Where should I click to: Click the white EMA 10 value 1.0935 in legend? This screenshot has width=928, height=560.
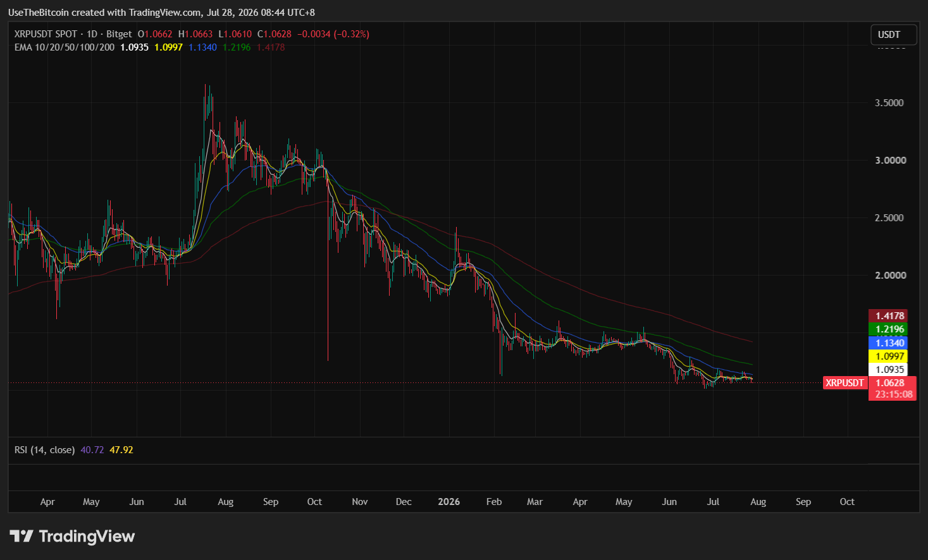point(134,47)
